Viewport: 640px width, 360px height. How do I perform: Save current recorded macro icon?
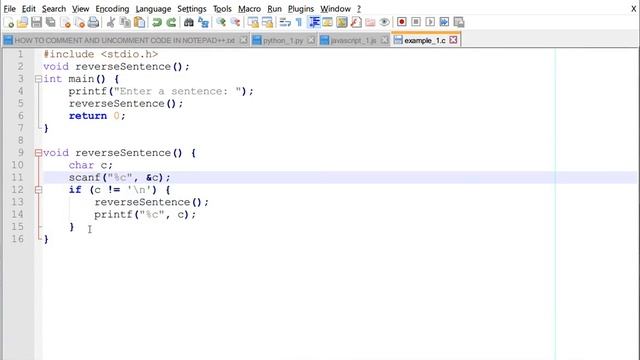(459, 22)
